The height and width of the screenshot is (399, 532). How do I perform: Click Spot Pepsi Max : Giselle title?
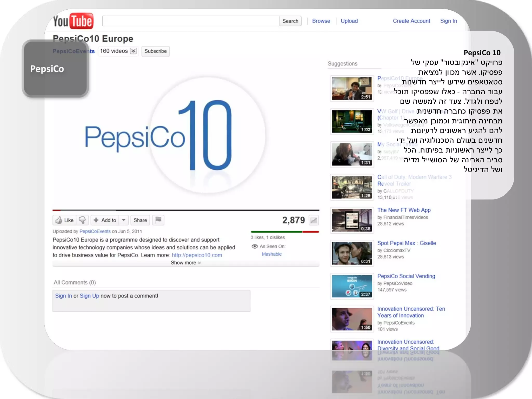pos(407,243)
